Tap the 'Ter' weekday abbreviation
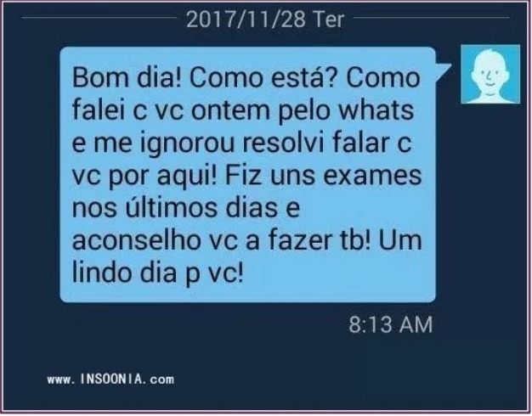This screenshot has width=532, height=416. [x=328, y=20]
